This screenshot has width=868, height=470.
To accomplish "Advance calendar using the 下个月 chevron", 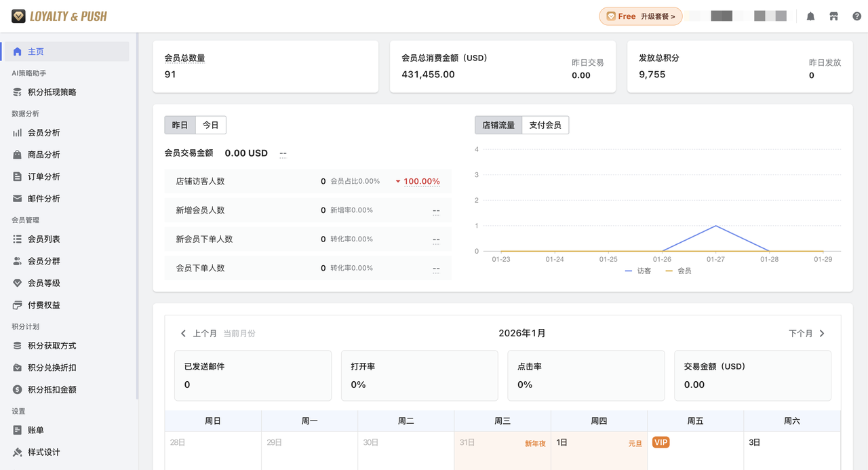I will coord(821,333).
